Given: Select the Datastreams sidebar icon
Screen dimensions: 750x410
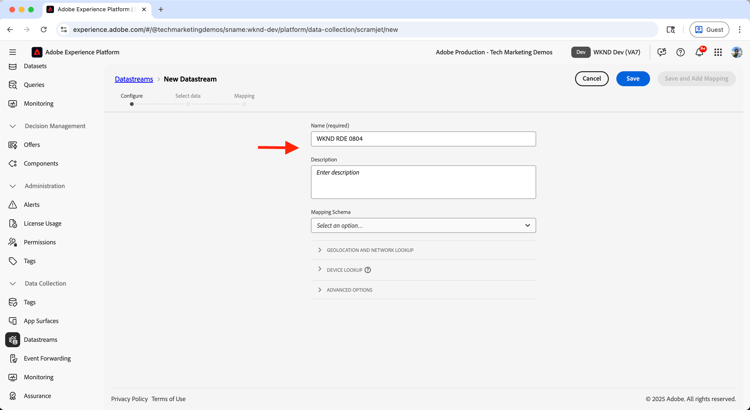Looking at the screenshot, I should click(x=13, y=340).
